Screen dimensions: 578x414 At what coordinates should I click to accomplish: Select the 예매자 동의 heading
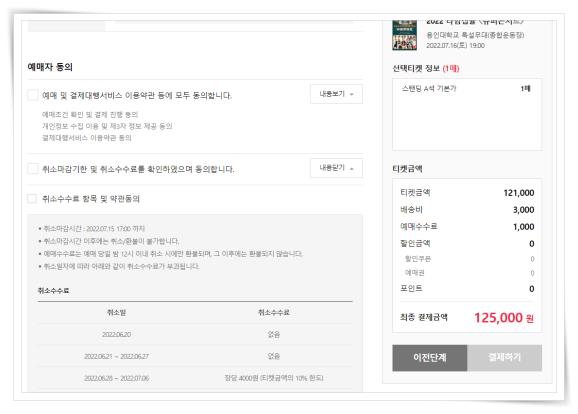(x=50, y=67)
